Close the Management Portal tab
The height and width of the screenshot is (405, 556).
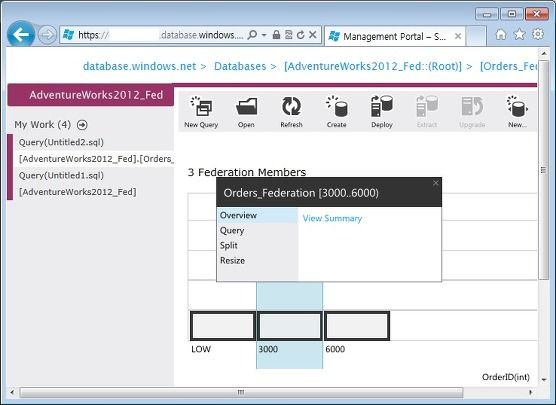[x=458, y=36]
